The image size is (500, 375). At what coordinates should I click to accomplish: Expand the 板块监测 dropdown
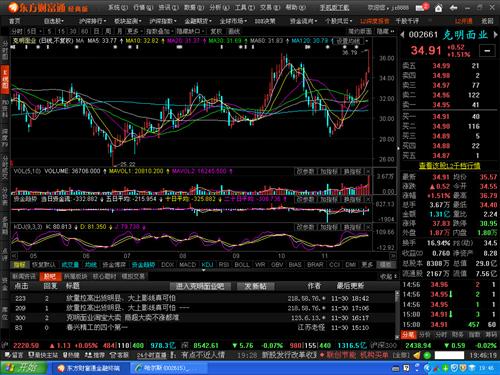128,21
